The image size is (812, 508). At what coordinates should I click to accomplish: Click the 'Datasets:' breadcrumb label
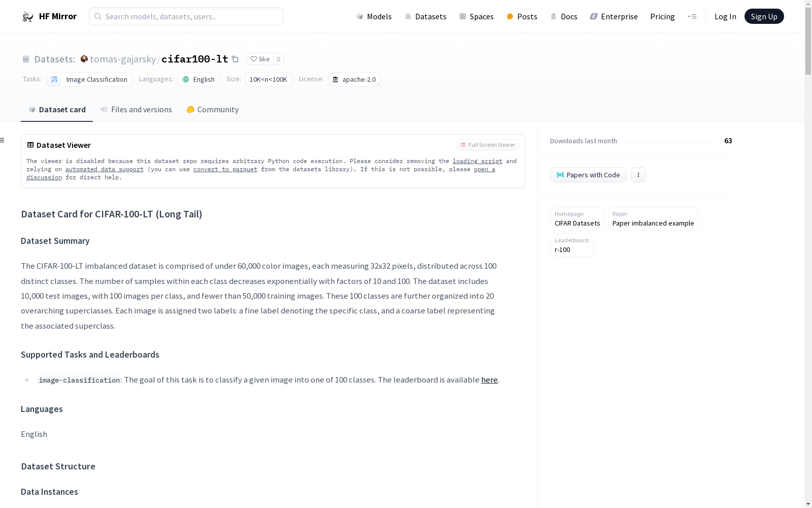(55, 59)
